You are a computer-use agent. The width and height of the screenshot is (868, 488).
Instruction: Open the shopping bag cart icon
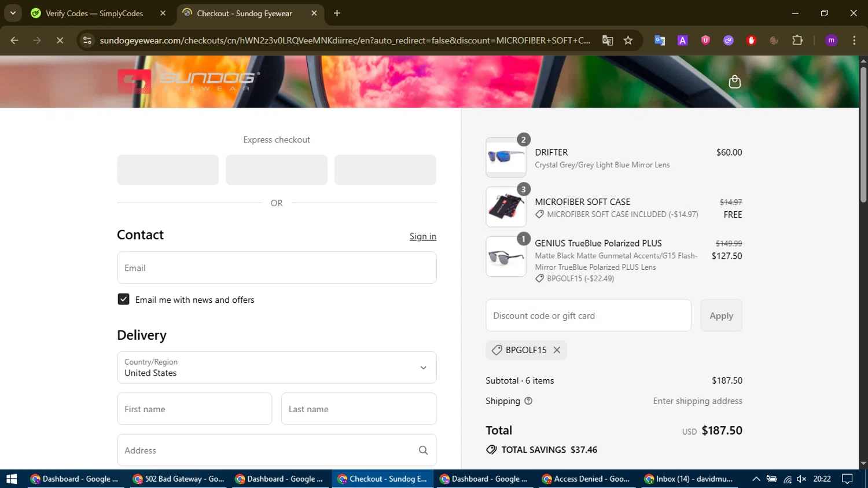(734, 82)
